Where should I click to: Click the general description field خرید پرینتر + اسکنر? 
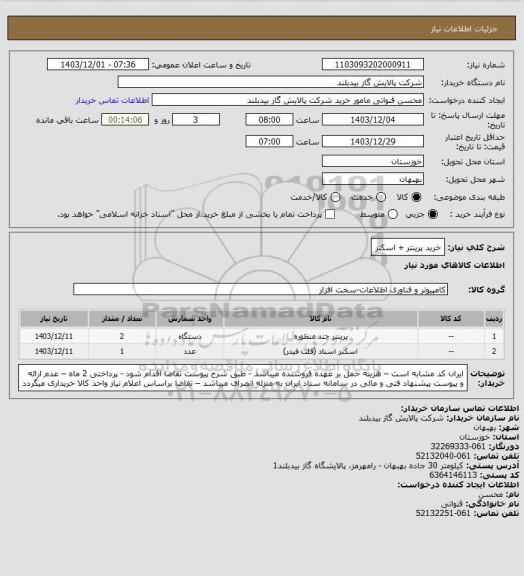pos(408,248)
